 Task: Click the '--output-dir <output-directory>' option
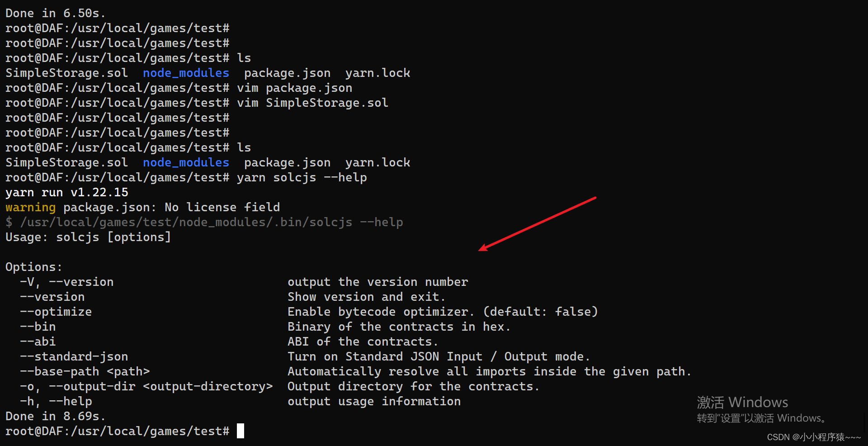160,386
